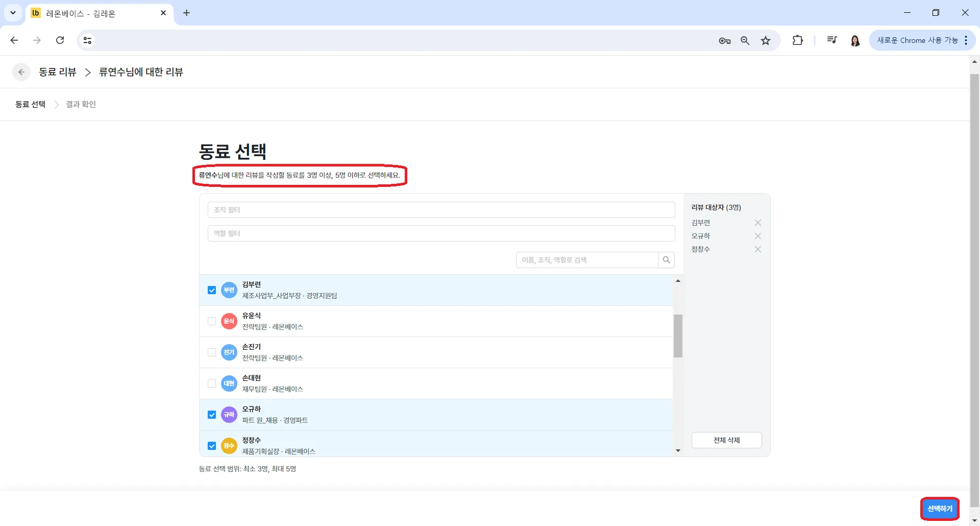Click the colleague list scroll-down arrow

tap(678, 450)
